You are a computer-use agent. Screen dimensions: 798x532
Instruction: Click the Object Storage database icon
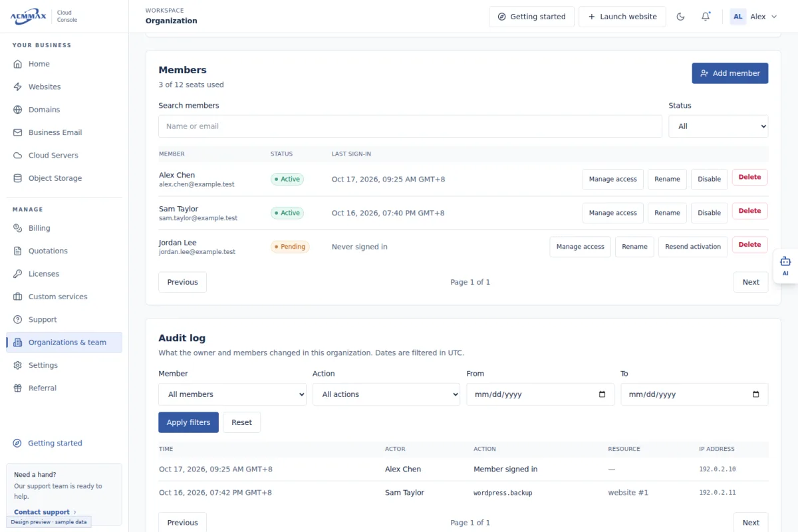(18, 178)
